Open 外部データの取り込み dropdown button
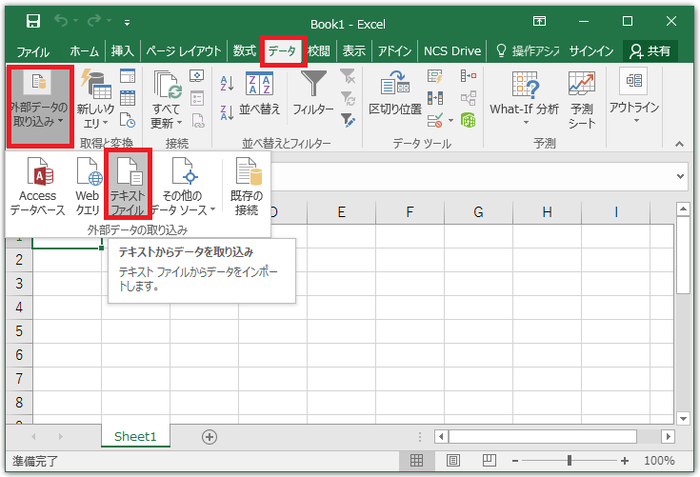The image size is (700, 477). click(40, 106)
